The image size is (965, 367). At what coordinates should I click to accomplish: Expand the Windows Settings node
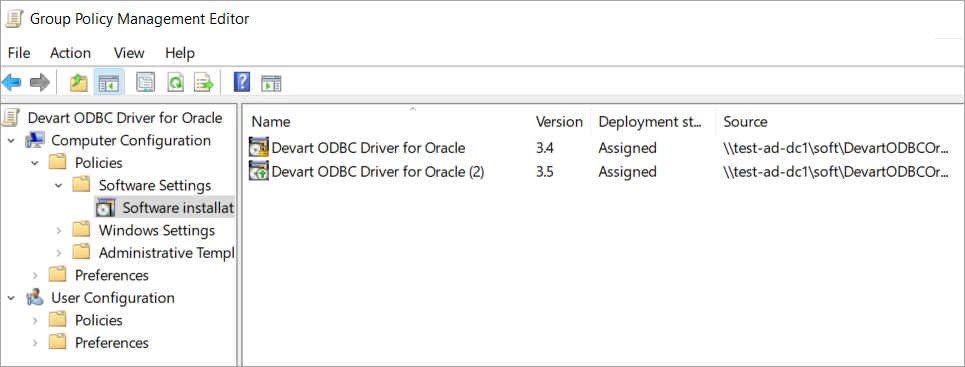click(x=59, y=230)
